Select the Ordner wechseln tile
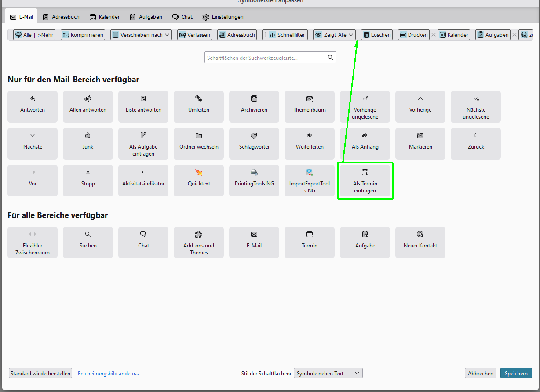 coord(199,144)
